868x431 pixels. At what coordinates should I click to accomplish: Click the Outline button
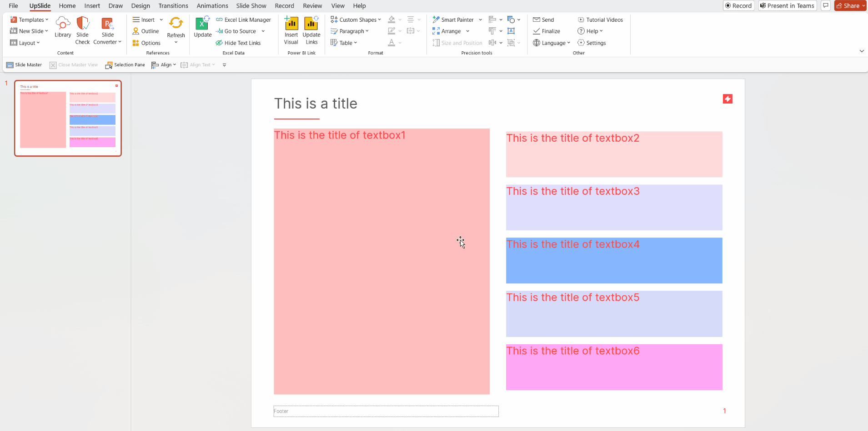146,31
